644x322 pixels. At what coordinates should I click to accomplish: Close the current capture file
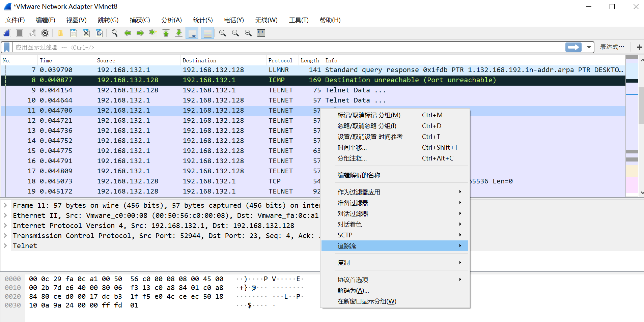point(86,33)
